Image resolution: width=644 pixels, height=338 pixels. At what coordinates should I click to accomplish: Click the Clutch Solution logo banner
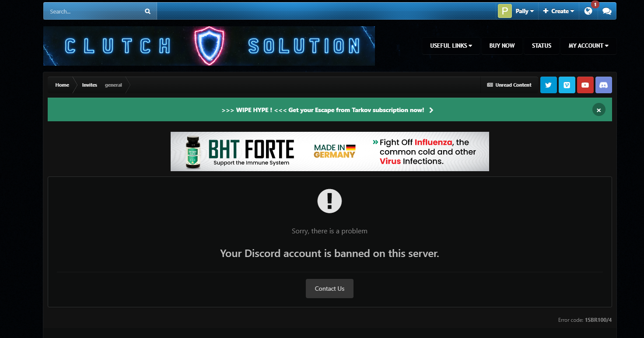[x=209, y=46]
